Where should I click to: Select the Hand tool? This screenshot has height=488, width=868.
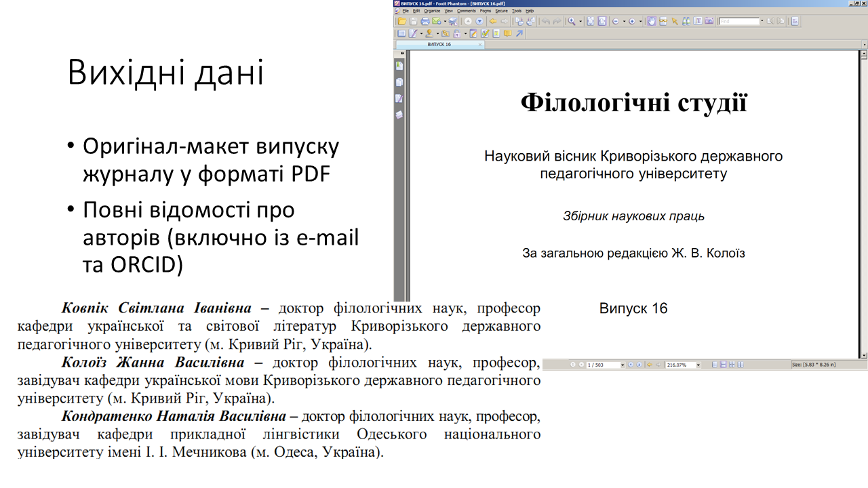point(652,22)
